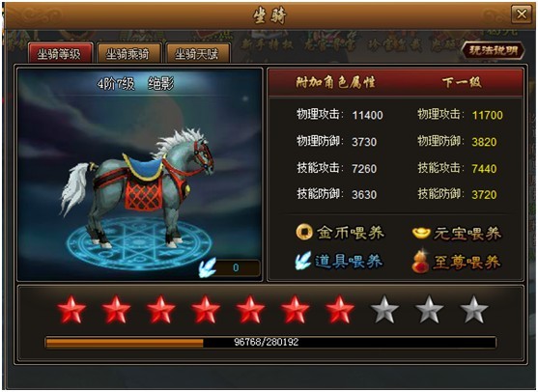538x392 pixels.
Task: Click the experience progress bar 96768/280192
Action: pyautogui.click(x=270, y=342)
